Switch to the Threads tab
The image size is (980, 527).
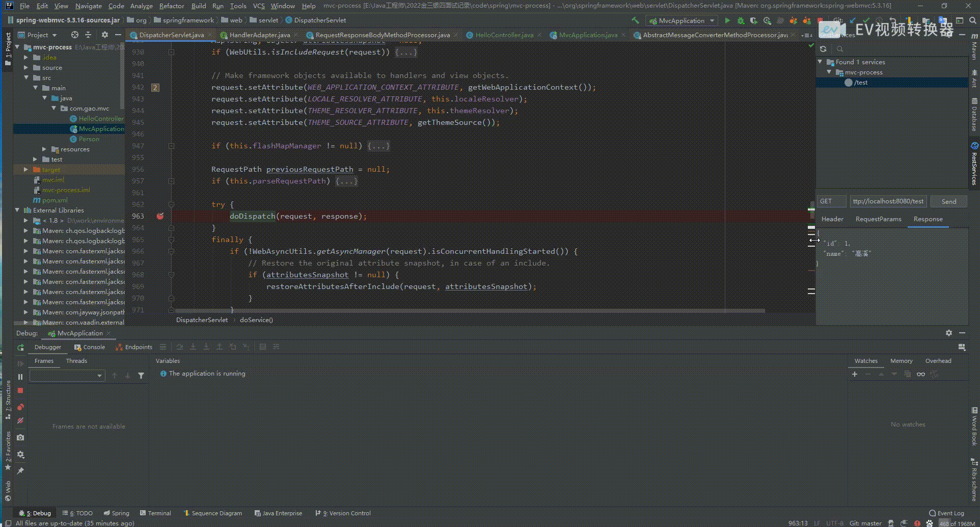(x=76, y=360)
